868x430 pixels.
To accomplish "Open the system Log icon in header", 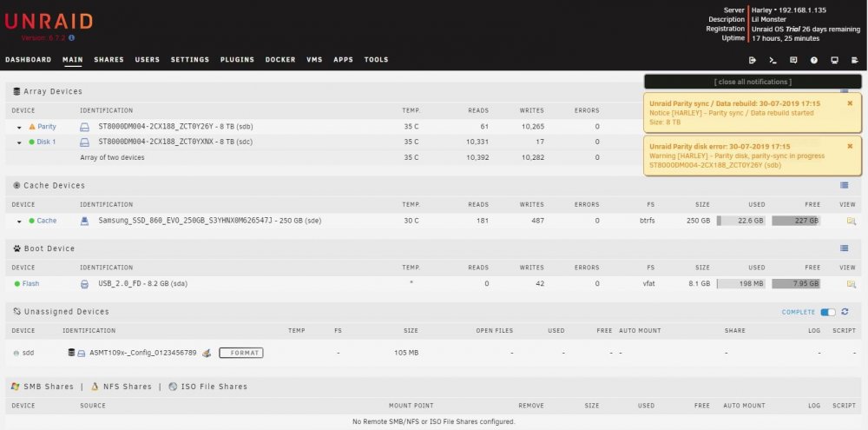I will 855,60.
